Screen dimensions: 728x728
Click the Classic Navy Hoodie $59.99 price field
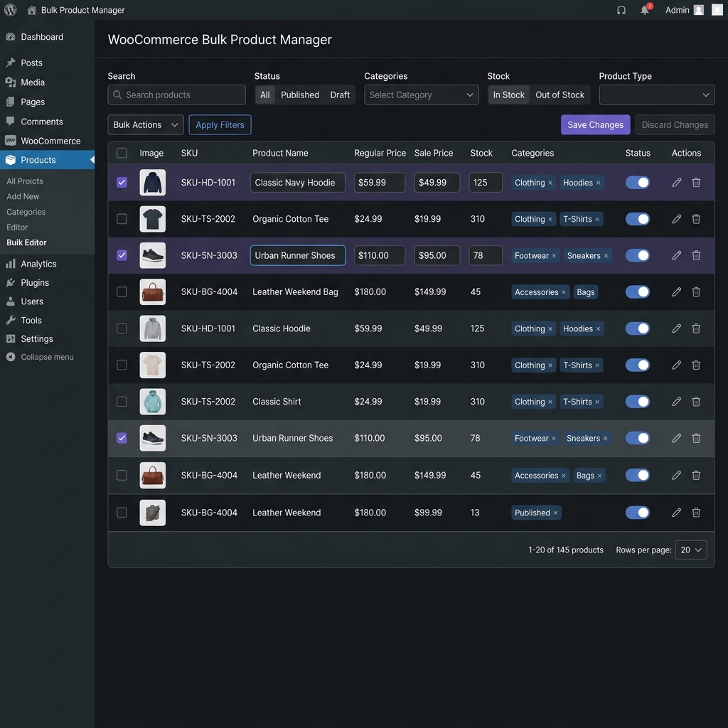click(380, 183)
